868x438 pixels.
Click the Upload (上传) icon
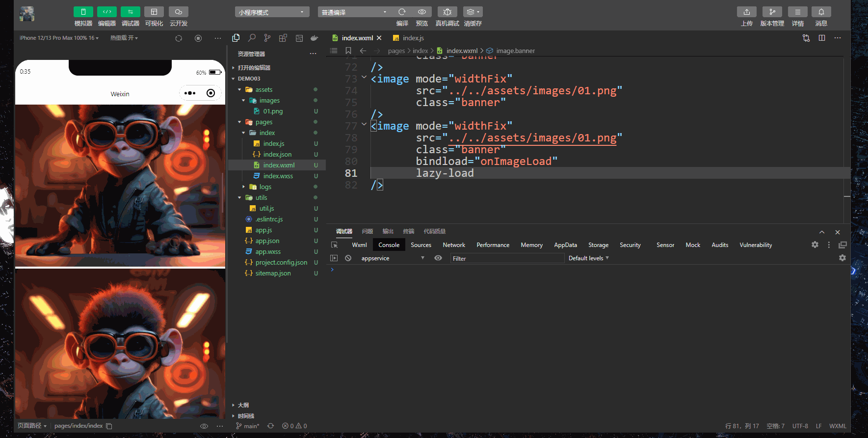[x=746, y=12]
